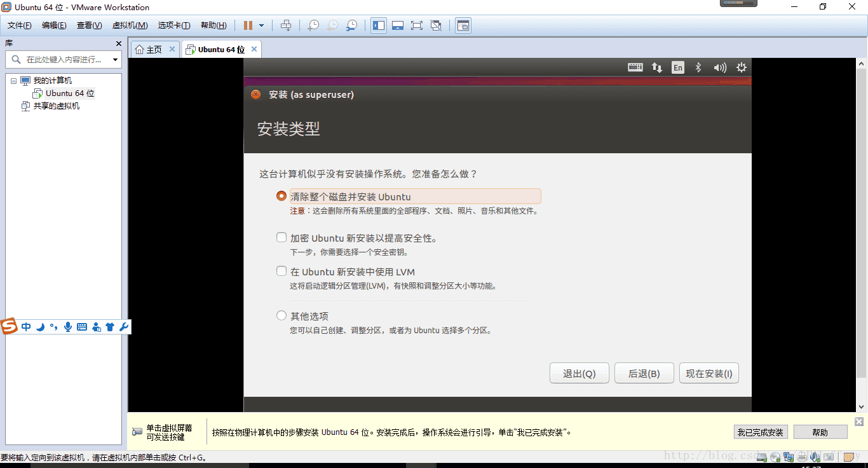Open the Ubuntu system gear menu
This screenshot has width=868, height=468.
pos(741,67)
